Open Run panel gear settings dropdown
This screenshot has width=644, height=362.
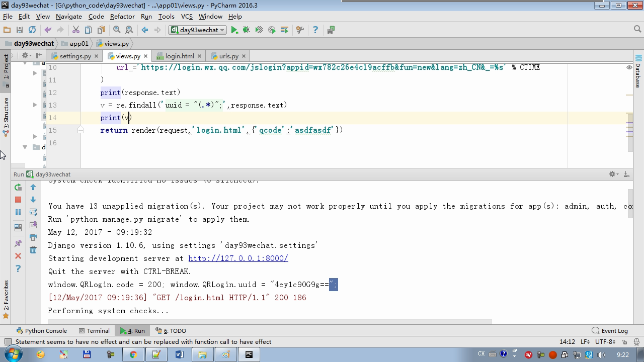click(614, 174)
